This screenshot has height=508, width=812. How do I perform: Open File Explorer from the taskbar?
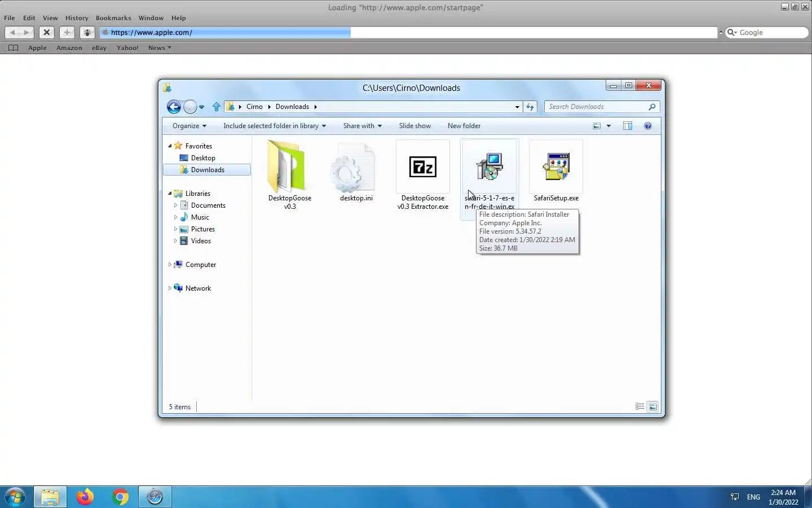50,497
